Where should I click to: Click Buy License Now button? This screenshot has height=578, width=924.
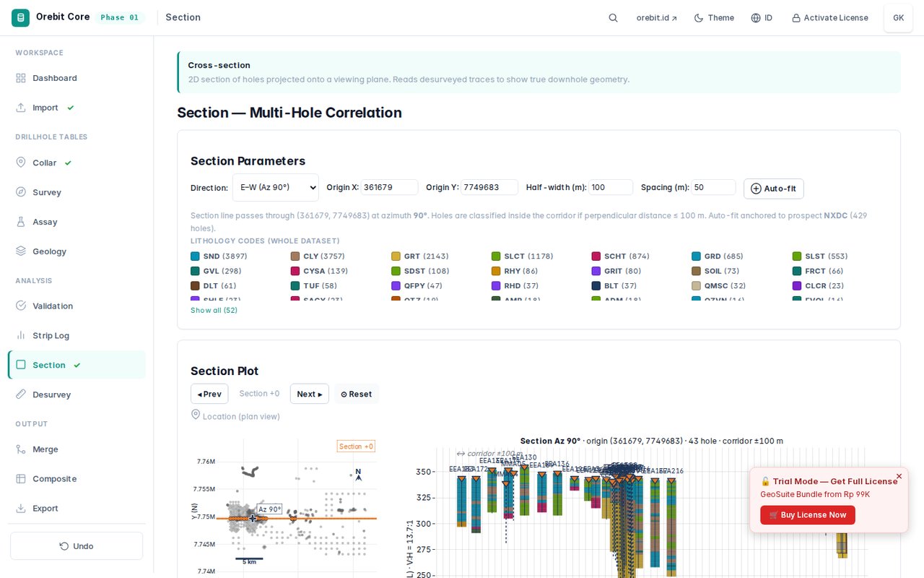pyautogui.click(x=808, y=515)
